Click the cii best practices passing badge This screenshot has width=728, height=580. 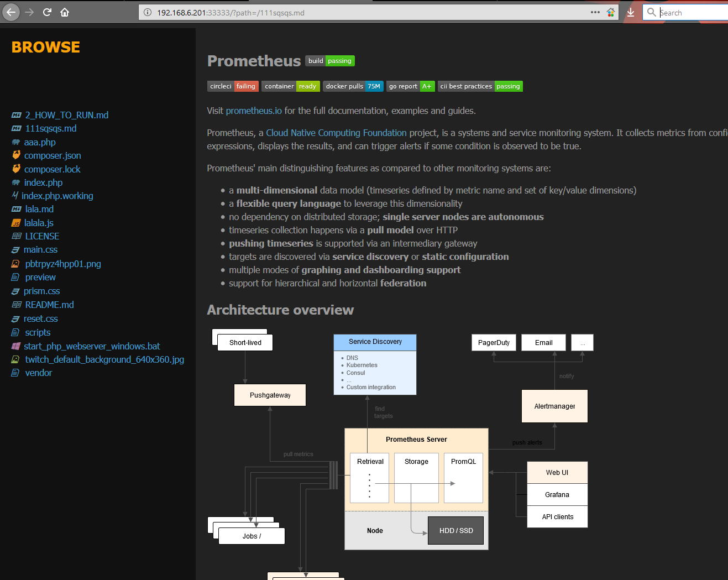click(x=480, y=86)
